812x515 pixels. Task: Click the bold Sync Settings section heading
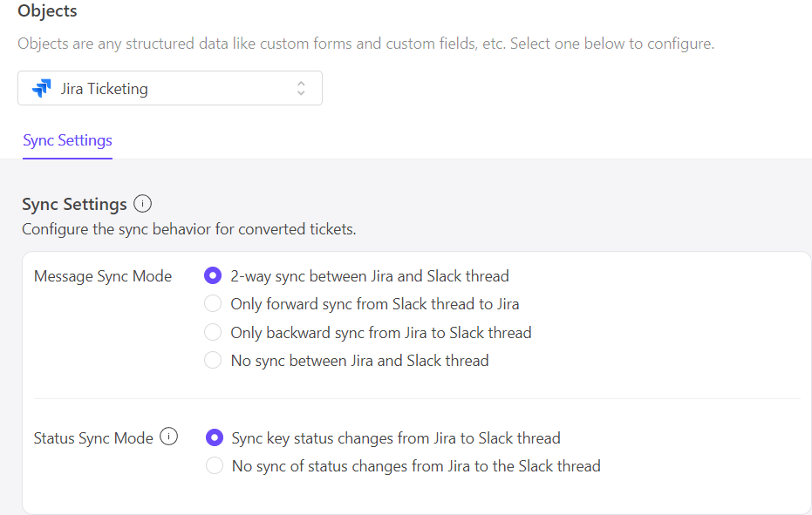[x=74, y=205]
